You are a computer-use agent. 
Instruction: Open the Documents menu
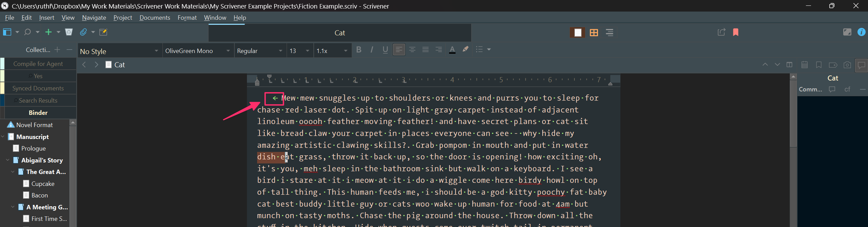pos(155,18)
